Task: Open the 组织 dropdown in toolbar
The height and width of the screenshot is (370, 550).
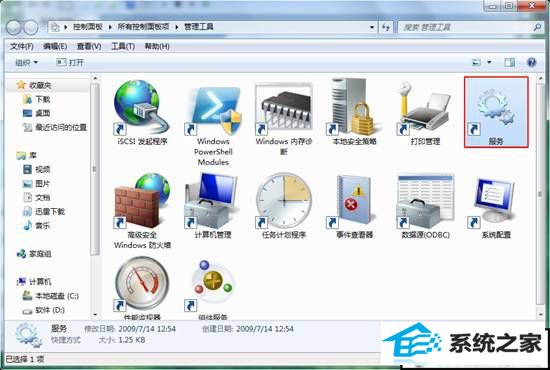Action: pos(26,63)
